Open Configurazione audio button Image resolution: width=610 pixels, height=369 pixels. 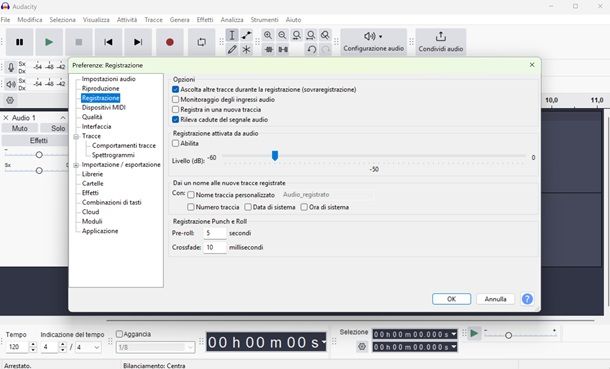pos(373,42)
